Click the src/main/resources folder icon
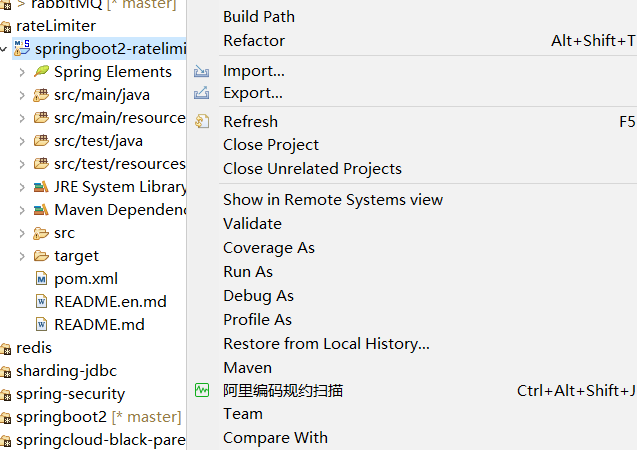The image size is (637, 450). coord(41,118)
